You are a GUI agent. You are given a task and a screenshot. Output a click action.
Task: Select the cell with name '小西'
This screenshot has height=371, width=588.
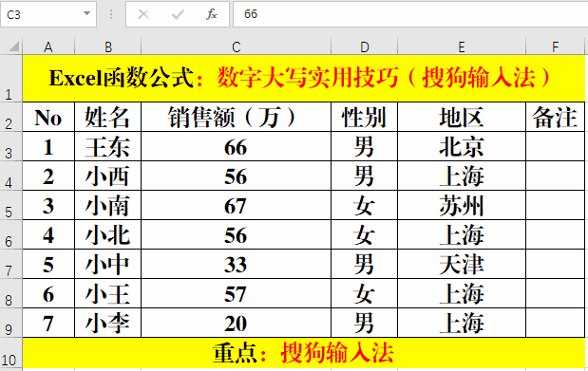[107, 176]
